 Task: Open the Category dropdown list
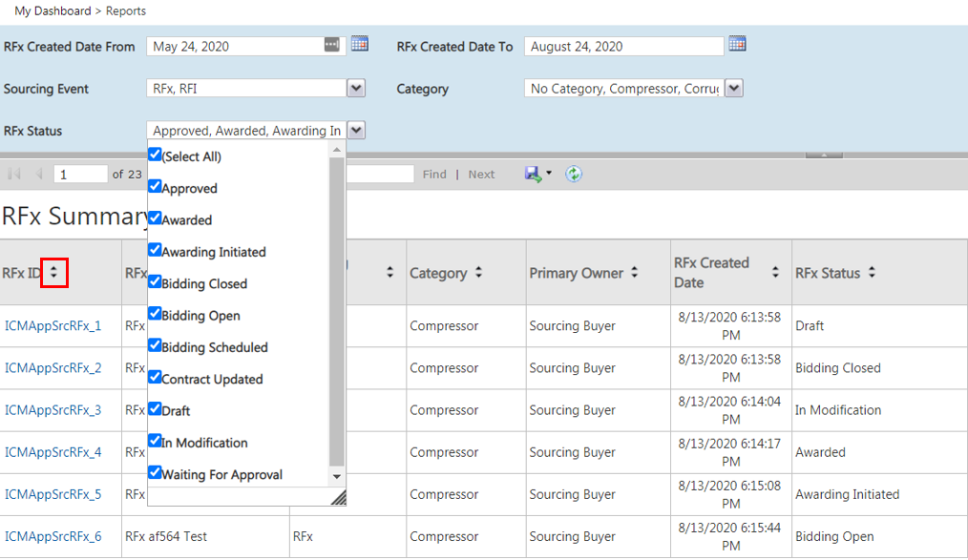pos(733,89)
